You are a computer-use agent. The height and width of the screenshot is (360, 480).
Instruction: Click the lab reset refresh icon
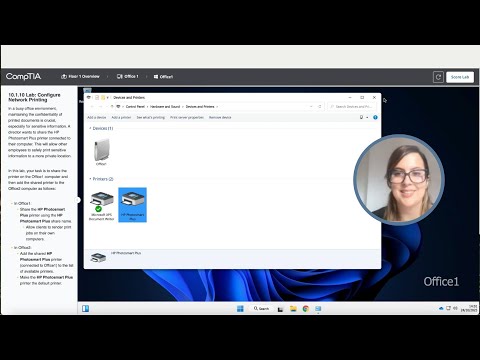coord(438,77)
